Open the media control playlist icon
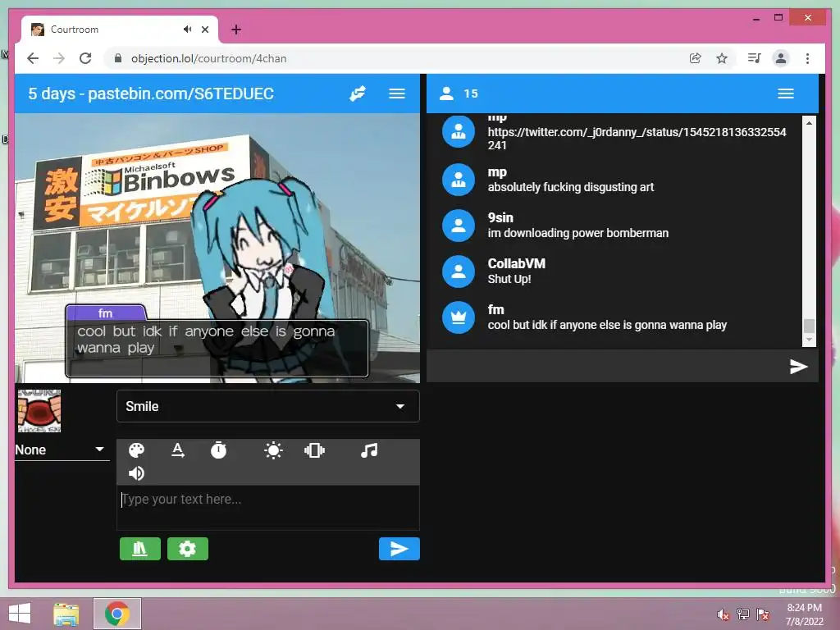The image size is (840, 630). coord(754,58)
